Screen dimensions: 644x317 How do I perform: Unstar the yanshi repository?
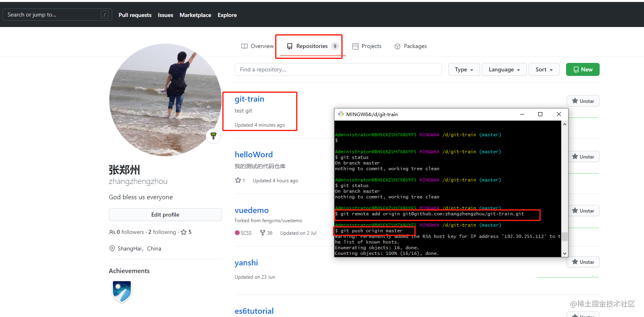click(583, 262)
